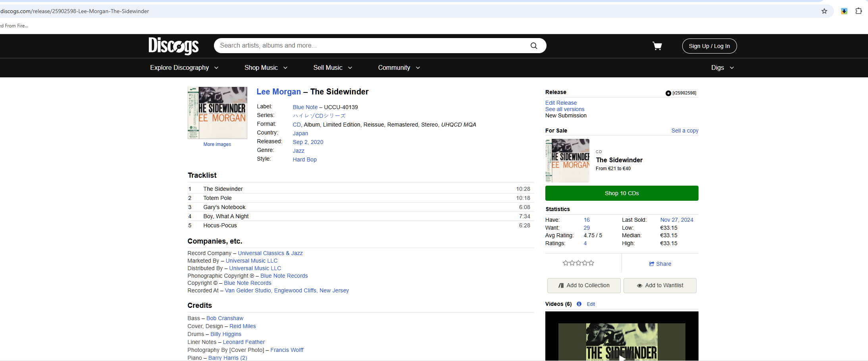Open the Bob Cranshaw credit link
Image resolution: width=868 pixels, height=361 pixels.
225,318
